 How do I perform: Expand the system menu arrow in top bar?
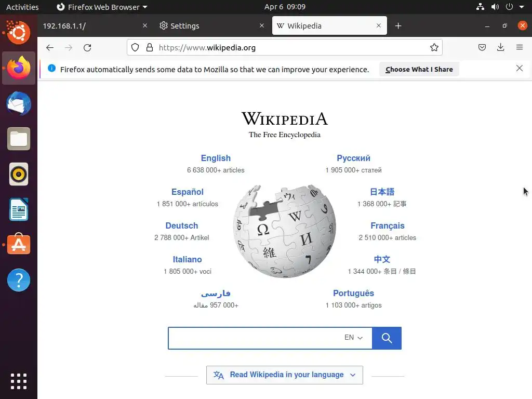[x=522, y=7]
